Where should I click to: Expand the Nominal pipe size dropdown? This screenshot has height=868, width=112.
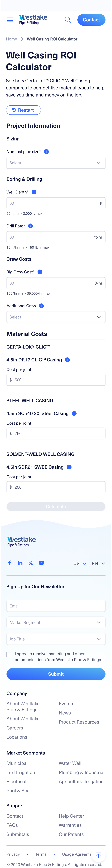[x=56, y=163]
